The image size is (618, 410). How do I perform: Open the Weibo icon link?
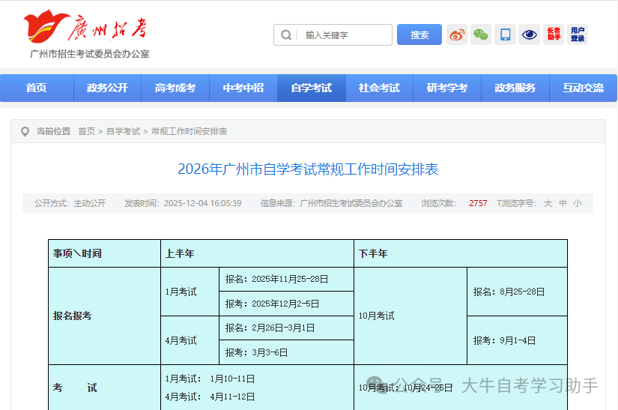click(x=457, y=35)
